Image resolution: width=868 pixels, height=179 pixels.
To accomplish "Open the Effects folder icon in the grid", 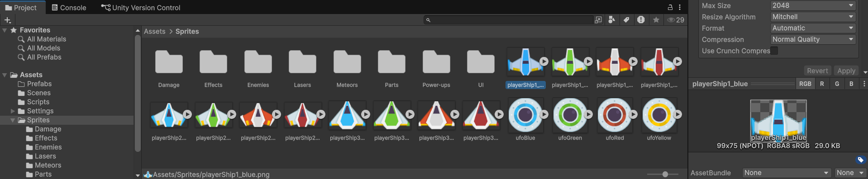I will pyautogui.click(x=213, y=61).
